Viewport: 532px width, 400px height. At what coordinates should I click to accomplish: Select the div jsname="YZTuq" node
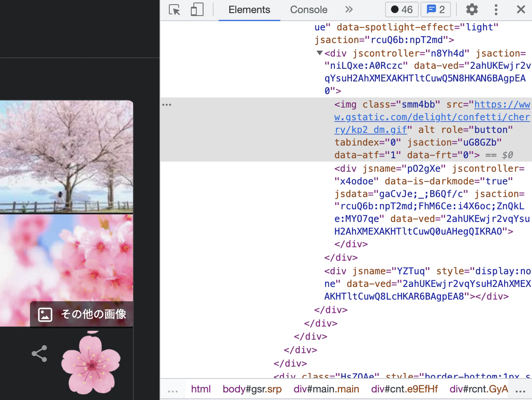(427, 284)
